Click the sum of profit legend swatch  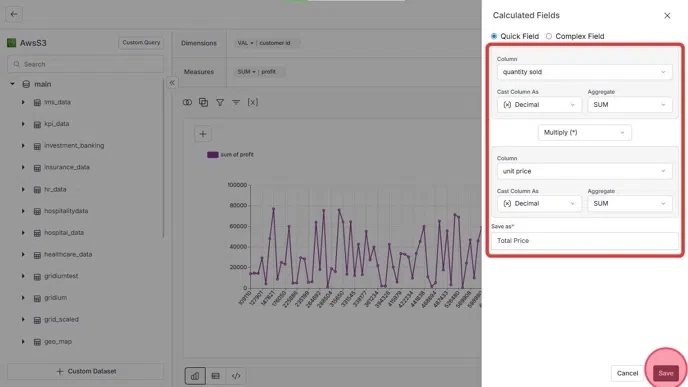213,154
